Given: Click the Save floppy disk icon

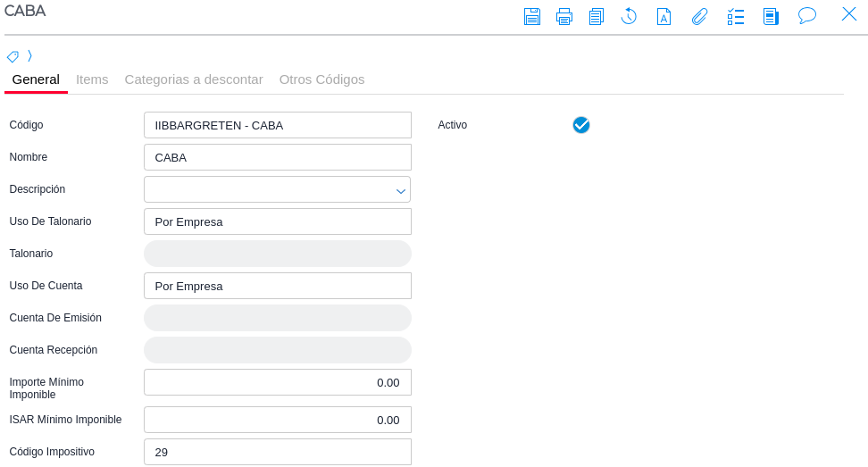Looking at the screenshot, I should [532, 16].
